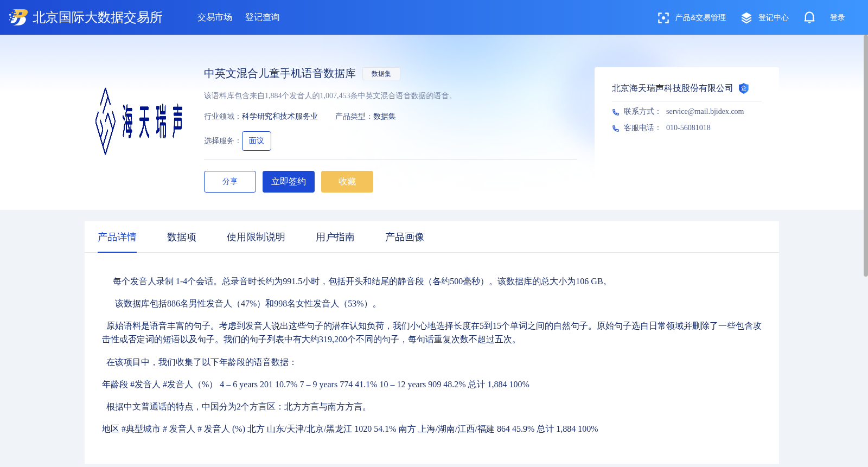Click the 登录 login link
The width and height of the screenshot is (868, 467).
tap(838, 18)
